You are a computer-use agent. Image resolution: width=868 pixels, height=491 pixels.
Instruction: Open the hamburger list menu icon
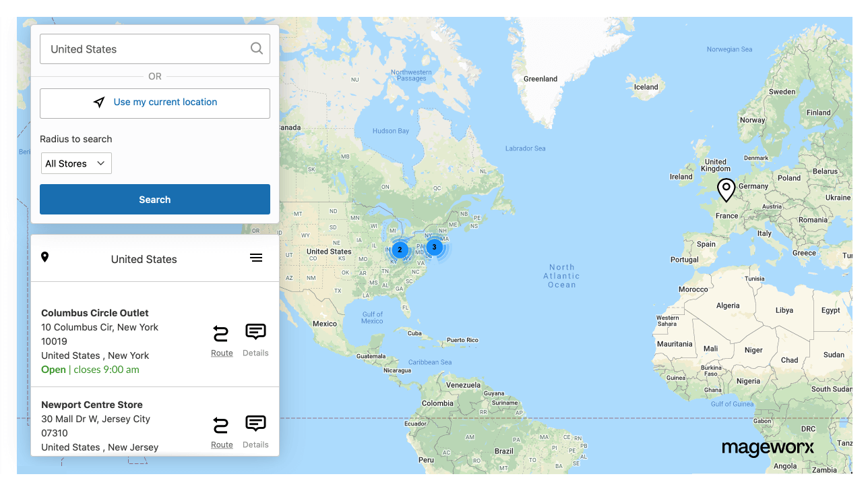point(256,258)
